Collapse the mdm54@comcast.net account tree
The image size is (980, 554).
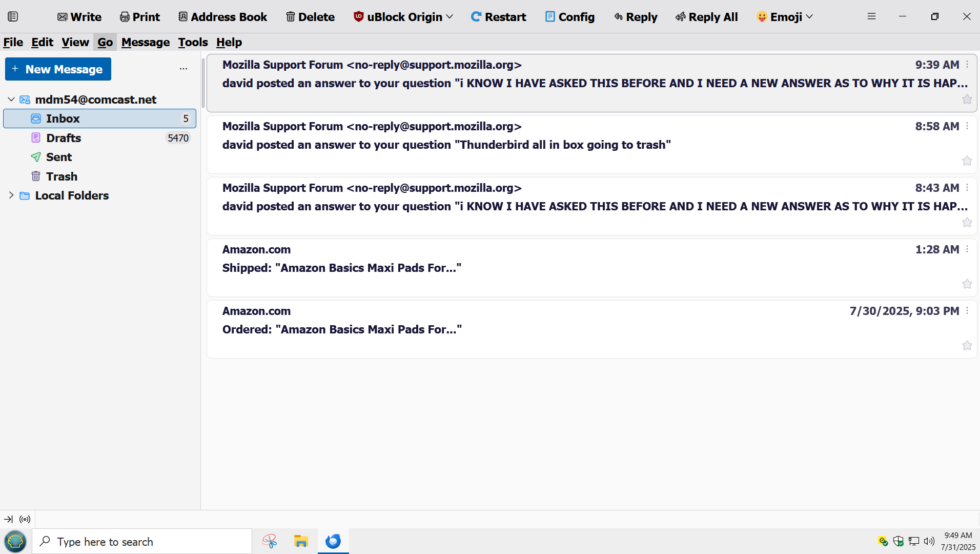[x=11, y=99]
